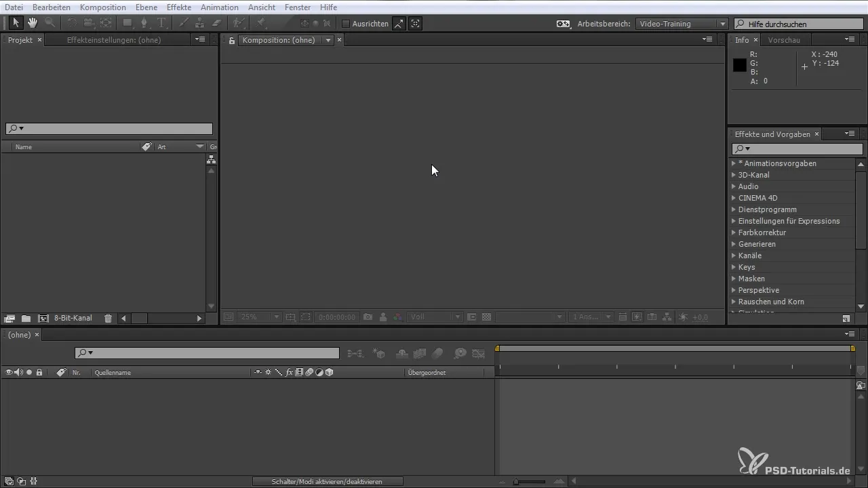Viewport: 868px width, 488px height.
Task: Select the Type text tool
Action: (x=161, y=23)
